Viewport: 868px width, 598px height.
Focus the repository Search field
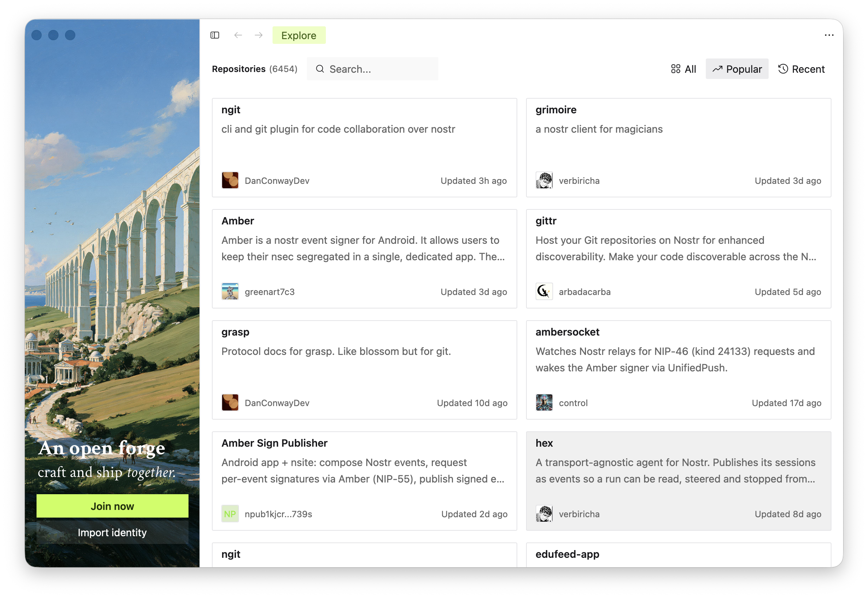(x=373, y=69)
